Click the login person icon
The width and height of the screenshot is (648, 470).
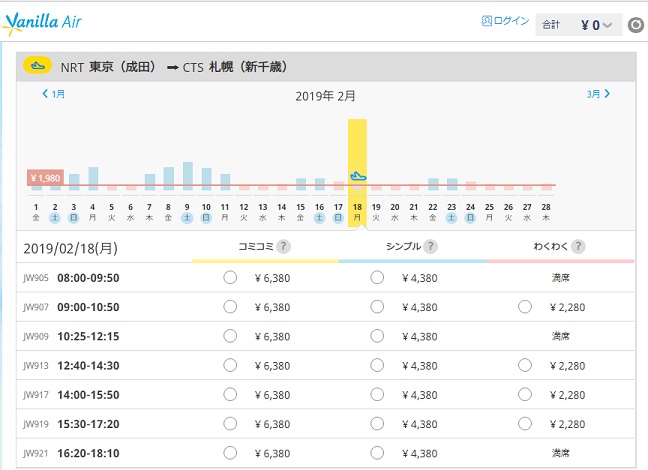[486, 21]
